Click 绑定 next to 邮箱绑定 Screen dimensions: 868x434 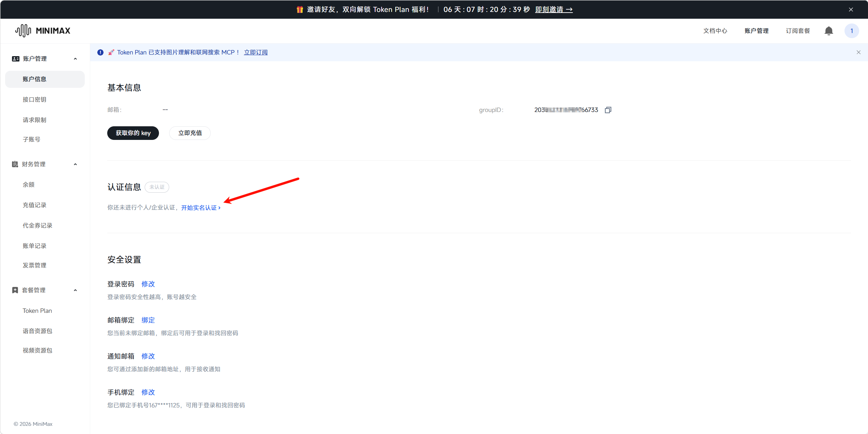[x=148, y=320]
